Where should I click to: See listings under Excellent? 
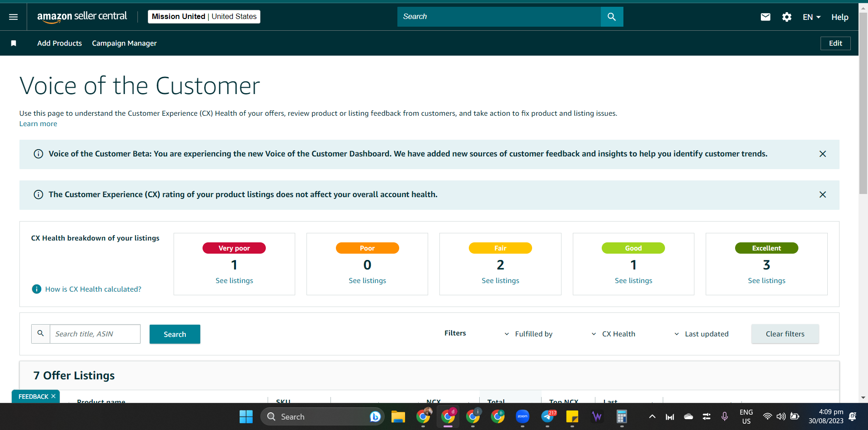pos(767,281)
